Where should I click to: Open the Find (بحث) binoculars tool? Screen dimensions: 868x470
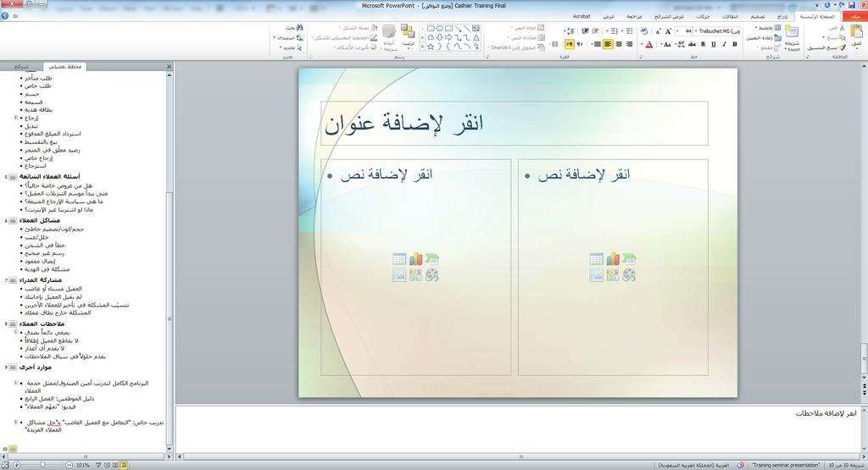(294, 28)
